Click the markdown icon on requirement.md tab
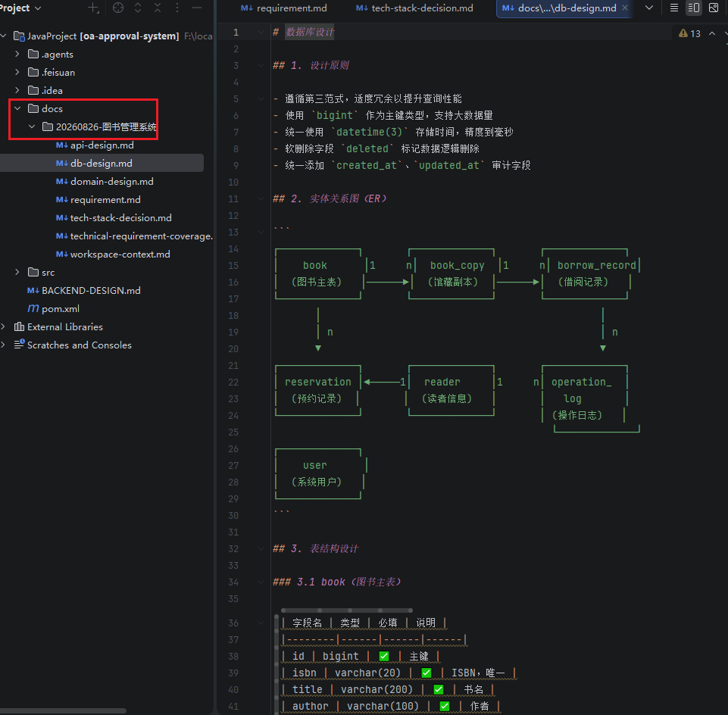 click(x=246, y=8)
